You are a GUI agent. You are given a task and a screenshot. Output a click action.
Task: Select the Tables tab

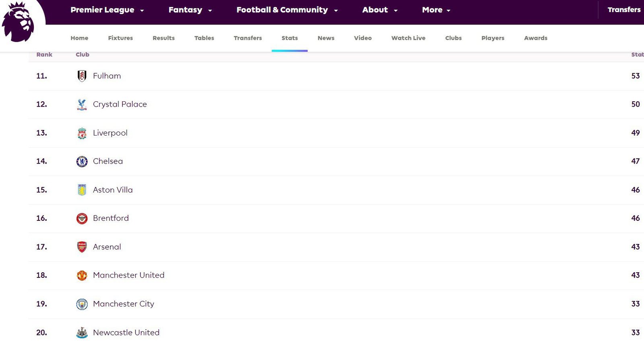(x=204, y=38)
